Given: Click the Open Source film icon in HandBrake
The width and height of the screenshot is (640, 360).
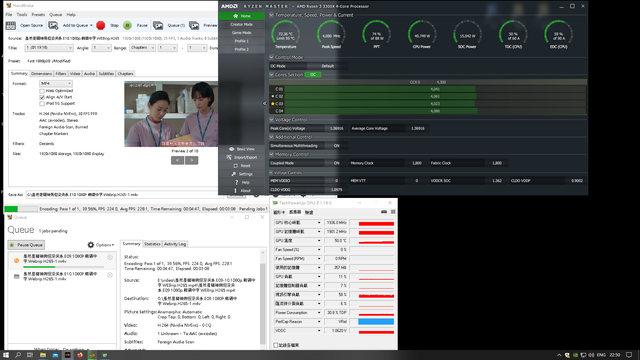Looking at the screenshot, I should pos(11,25).
